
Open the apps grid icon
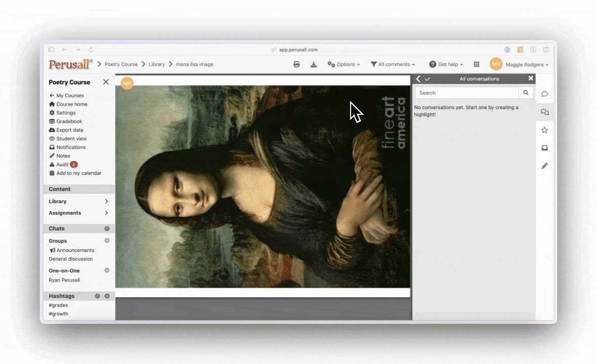pyautogui.click(x=476, y=64)
